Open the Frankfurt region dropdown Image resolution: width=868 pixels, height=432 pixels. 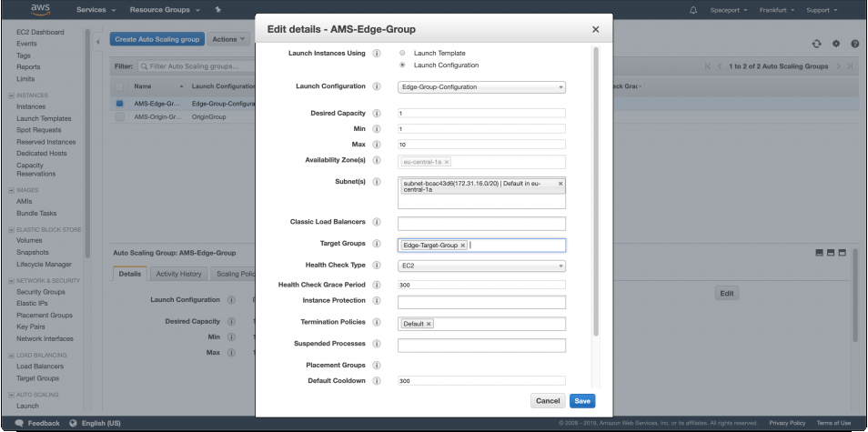tap(777, 10)
